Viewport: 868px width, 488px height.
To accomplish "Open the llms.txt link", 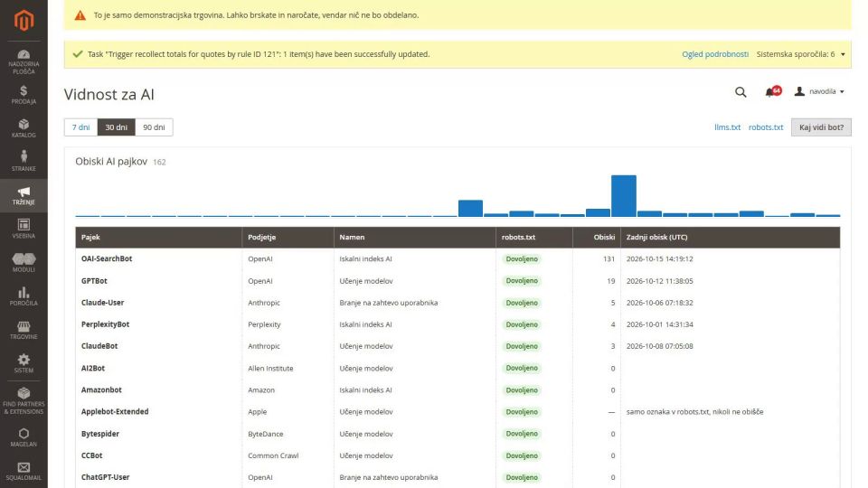I will click(727, 127).
